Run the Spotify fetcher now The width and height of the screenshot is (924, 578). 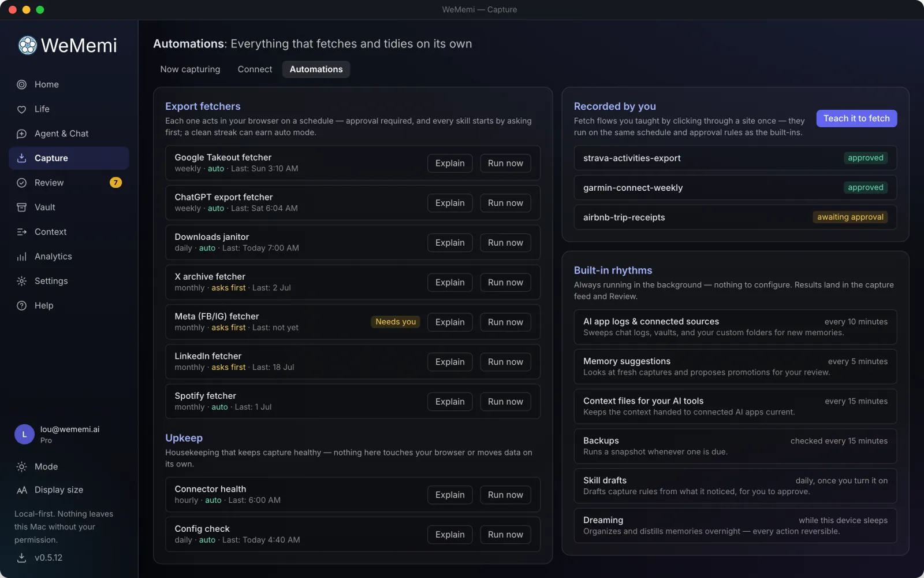[x=505, y=402]
